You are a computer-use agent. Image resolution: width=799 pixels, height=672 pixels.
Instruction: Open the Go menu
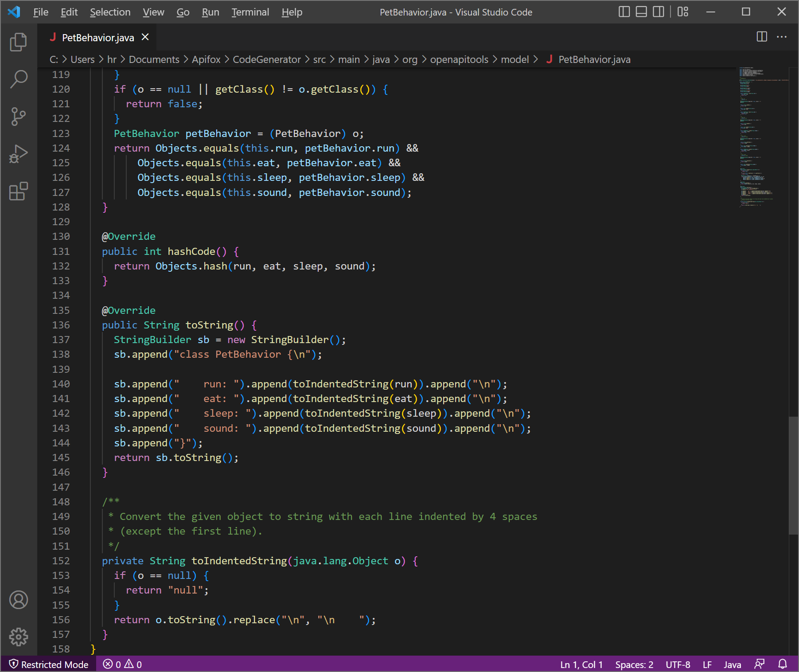[x=183, y=12]
